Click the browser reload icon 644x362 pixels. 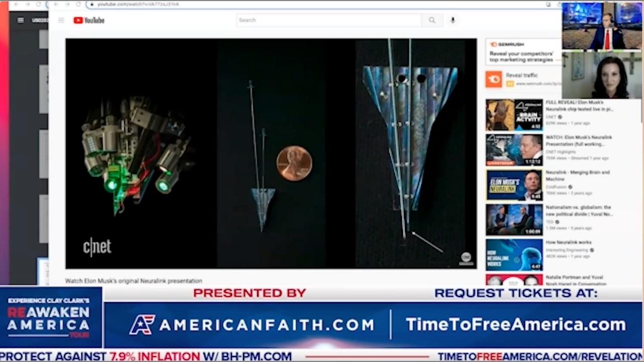point(78,4)
